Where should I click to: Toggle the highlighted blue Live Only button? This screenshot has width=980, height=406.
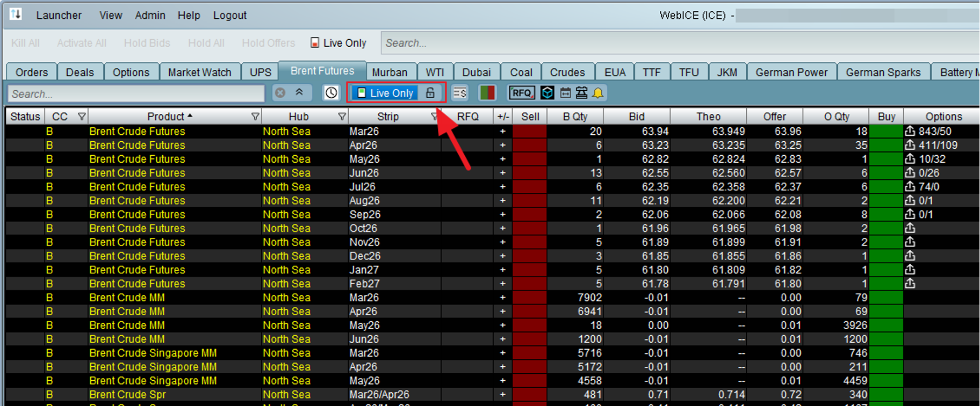click(x=386, y=93)
